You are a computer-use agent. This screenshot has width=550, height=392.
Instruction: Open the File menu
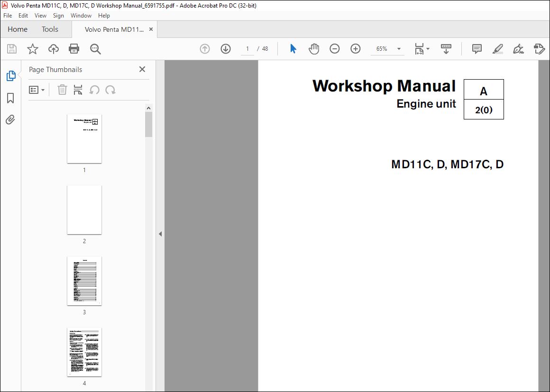8,16
